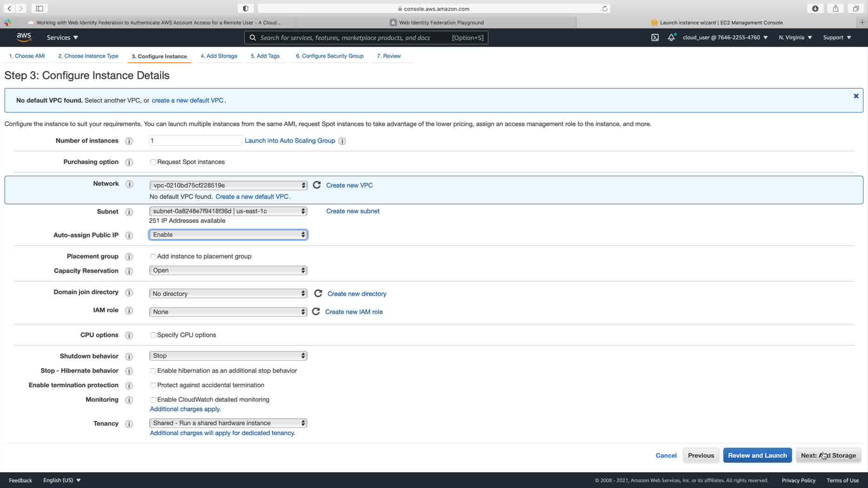Click the search magnifier icon

tap(253, 38)
